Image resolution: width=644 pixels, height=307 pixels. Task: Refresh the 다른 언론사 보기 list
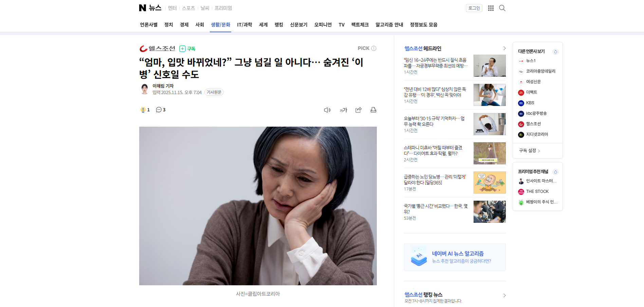[555, 52]
